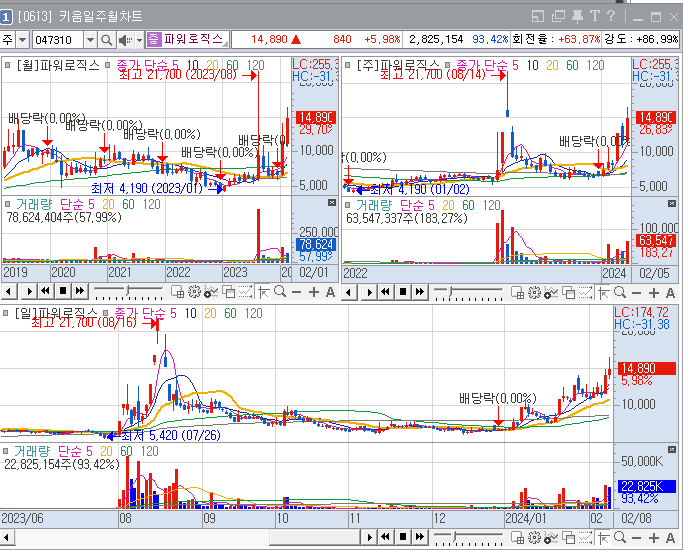
Task: Daily chart: click chart layout grid icon
Action: (517, 538)
